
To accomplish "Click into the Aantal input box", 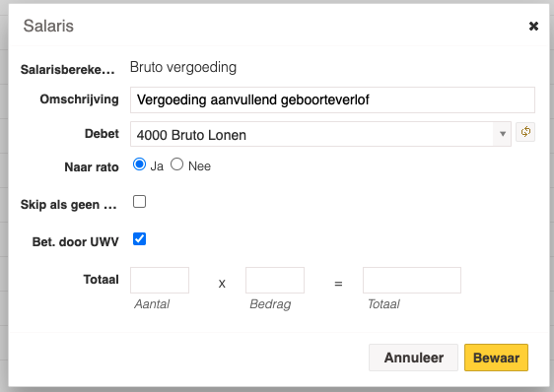I will (160, 281).
